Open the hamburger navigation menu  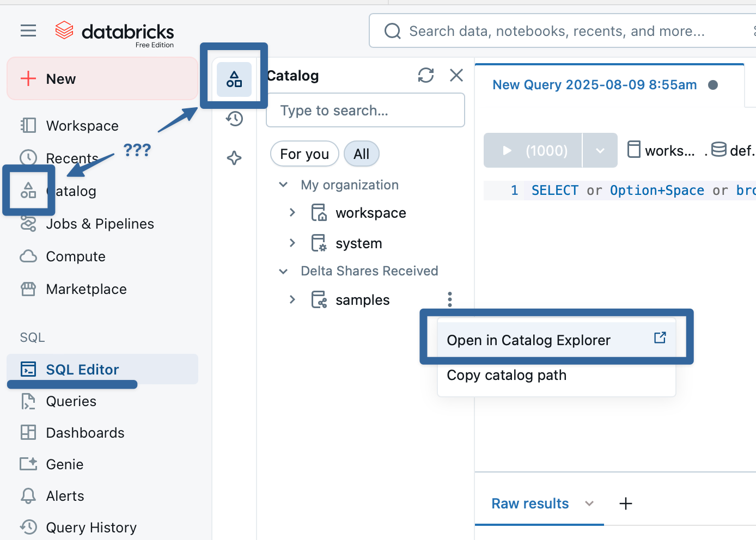(28, 31)
